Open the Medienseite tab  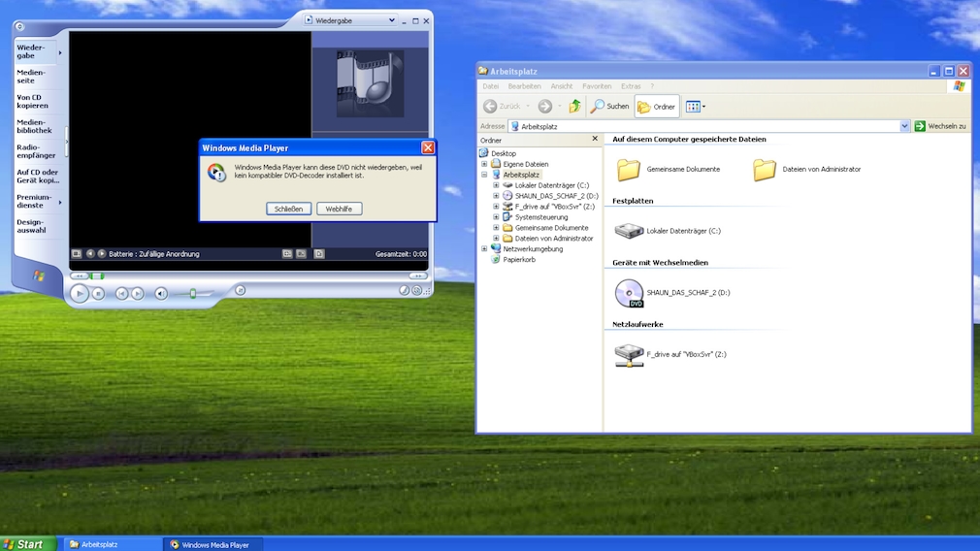(x=36, y=77)
